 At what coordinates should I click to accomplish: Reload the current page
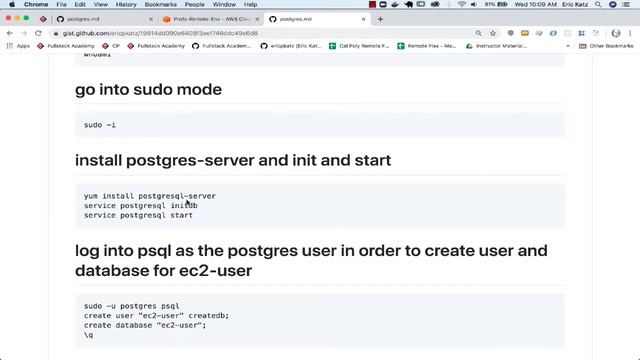(38, 33)
